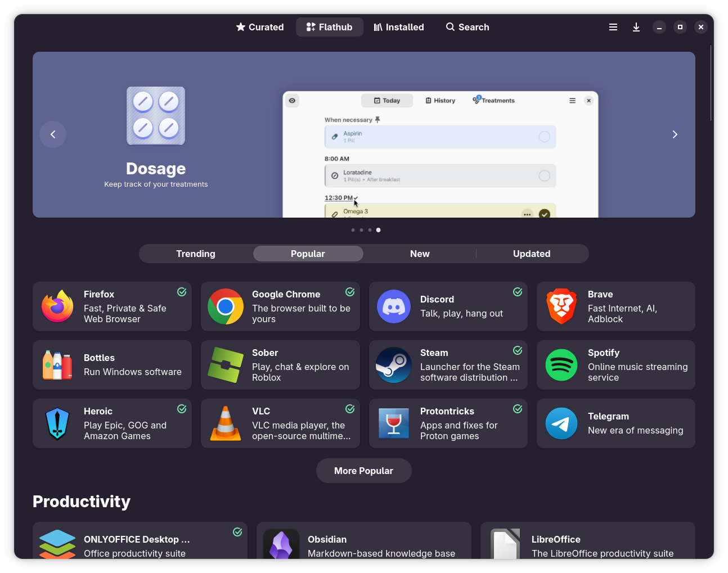Open Search from the top bar
The image size is (728, 573).
click(467, 26)
